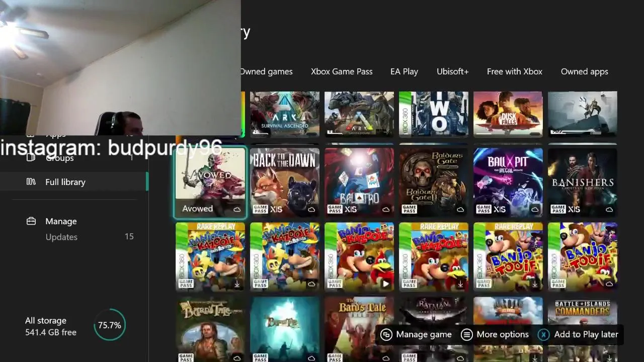644x362 pixels.
Task: Click cloud icon on Ball x Pit tile
Action: pyautogui.click(x=535, y=209)
